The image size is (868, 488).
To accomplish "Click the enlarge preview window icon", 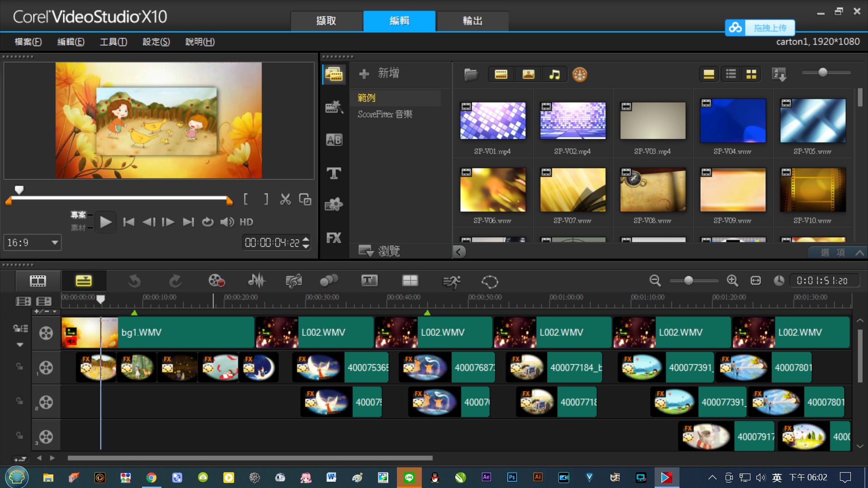I will [305, 199].
